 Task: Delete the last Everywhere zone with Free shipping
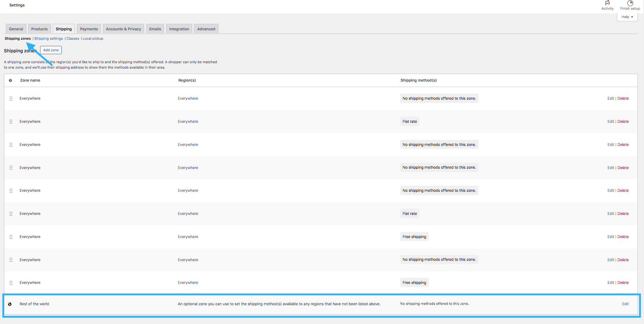click(x=623, y=283)
